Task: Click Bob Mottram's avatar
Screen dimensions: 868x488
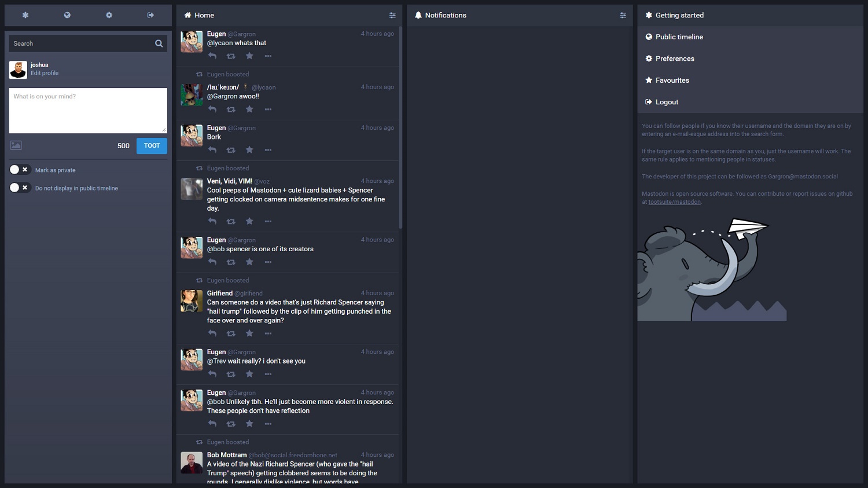Action: coord(192,463)
